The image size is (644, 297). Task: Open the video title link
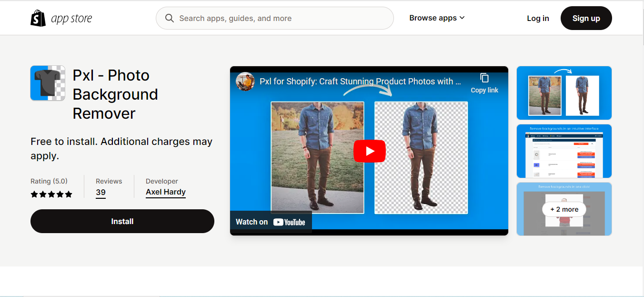pyautogui.click(x=361, y=82)
